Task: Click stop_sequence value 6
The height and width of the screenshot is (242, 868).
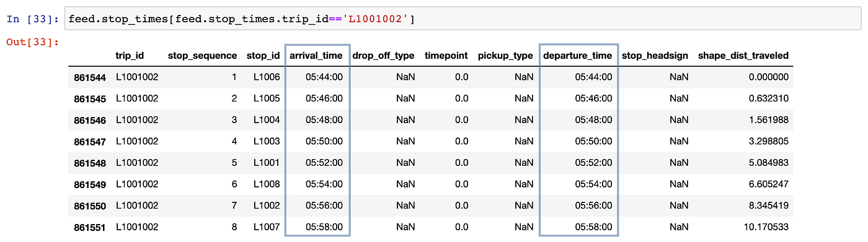Action: 234,184
